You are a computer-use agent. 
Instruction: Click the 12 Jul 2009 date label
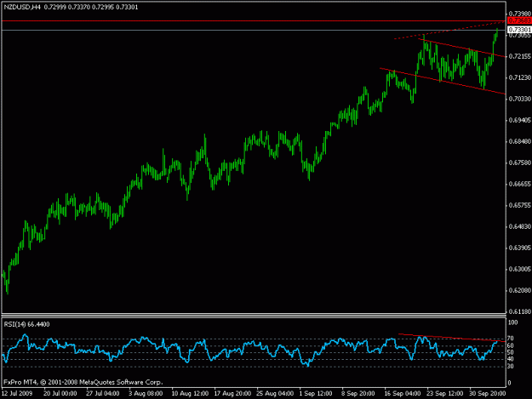click(17, 393)
